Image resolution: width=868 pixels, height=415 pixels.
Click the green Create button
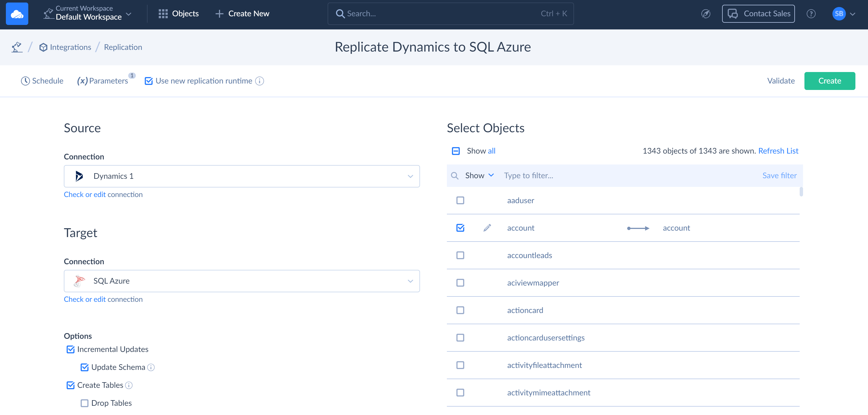click(830, 81)
